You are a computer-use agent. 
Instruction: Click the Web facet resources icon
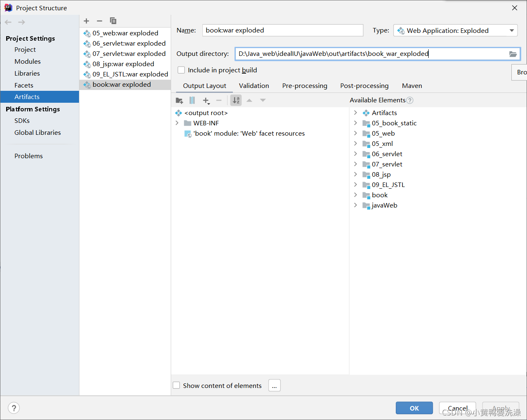pyautogui.click(x=188, y=134)
